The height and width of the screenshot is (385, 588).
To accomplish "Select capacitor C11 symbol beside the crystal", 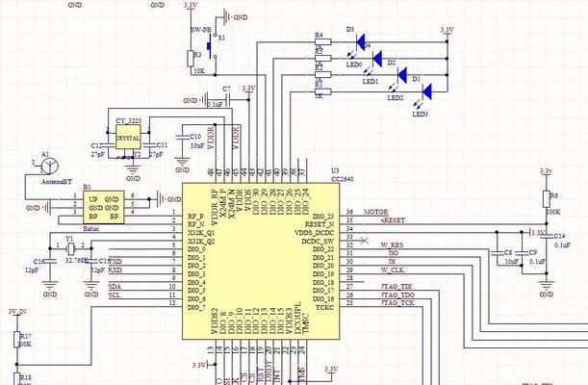I will (x=149, y=144).
